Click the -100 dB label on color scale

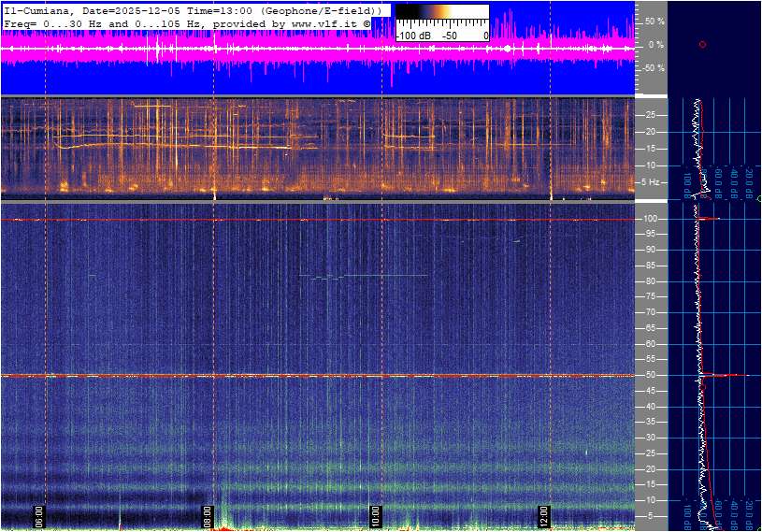(x=411, y=36)
